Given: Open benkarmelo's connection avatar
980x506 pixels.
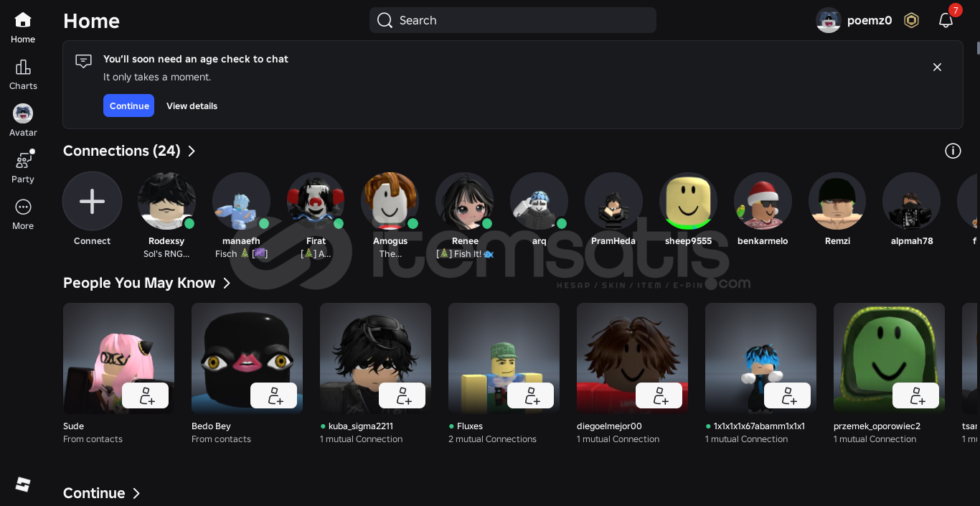Looking at the screenshot, I should [763, 201].
